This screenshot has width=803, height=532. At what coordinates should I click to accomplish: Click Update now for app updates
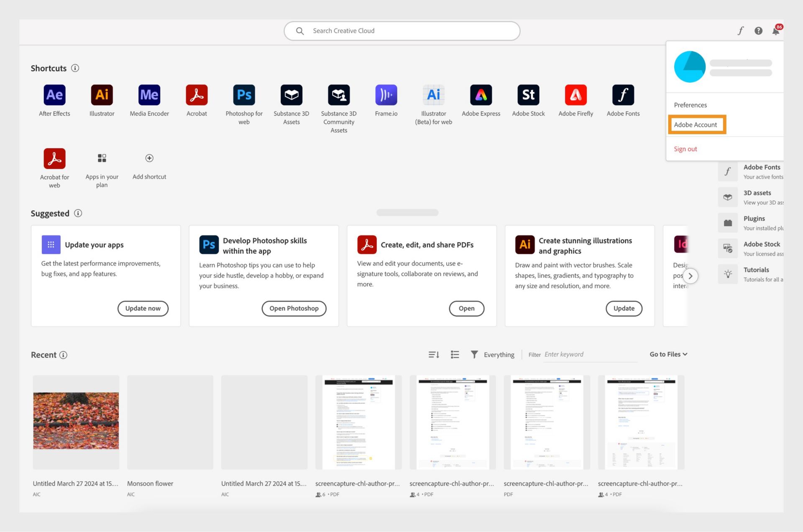(x=143, y=308)
